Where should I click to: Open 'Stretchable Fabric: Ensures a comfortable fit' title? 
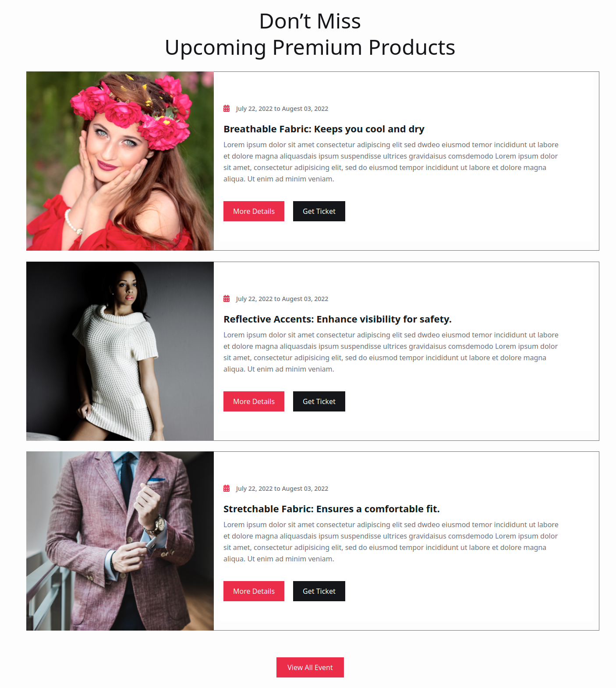point(331,509)
